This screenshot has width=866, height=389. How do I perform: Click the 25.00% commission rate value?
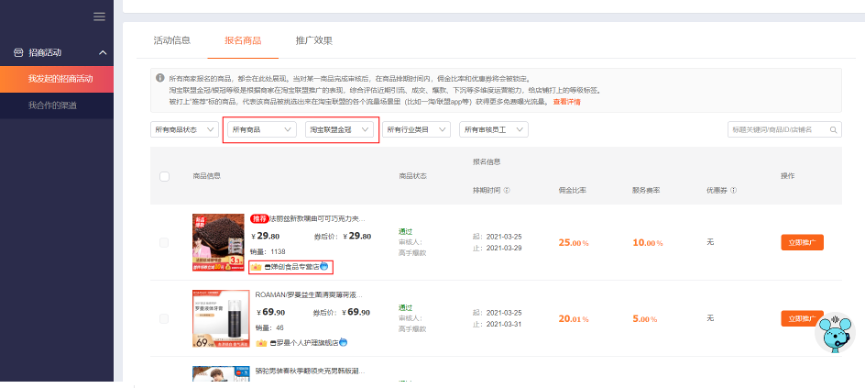[x=573, y=243]
